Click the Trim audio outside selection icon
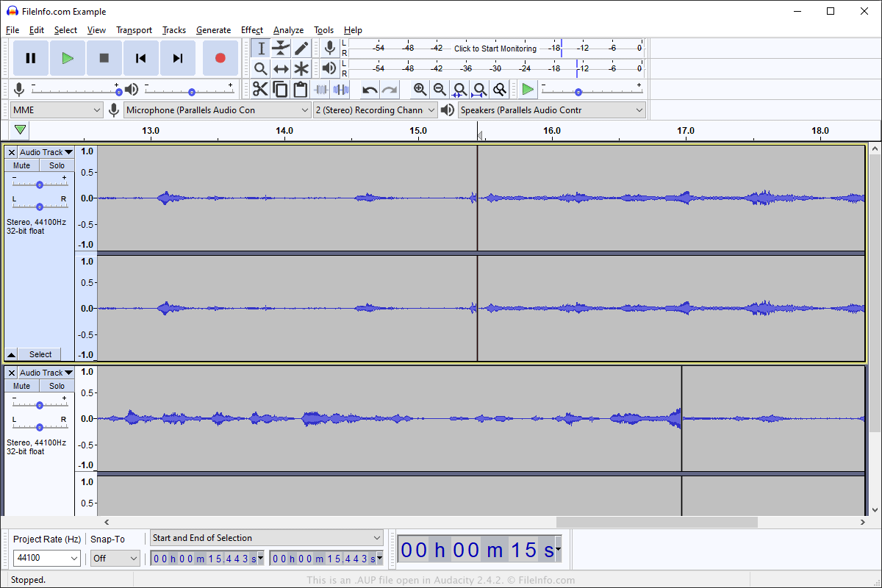The width and height of the screenshot is (882, 588). [x=321, y=90]
